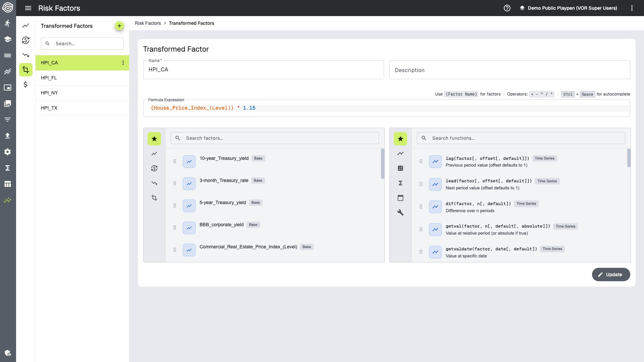644x362 pixels.
Task: Click the calendar icon in functions panel
Action: coord(400,198)
